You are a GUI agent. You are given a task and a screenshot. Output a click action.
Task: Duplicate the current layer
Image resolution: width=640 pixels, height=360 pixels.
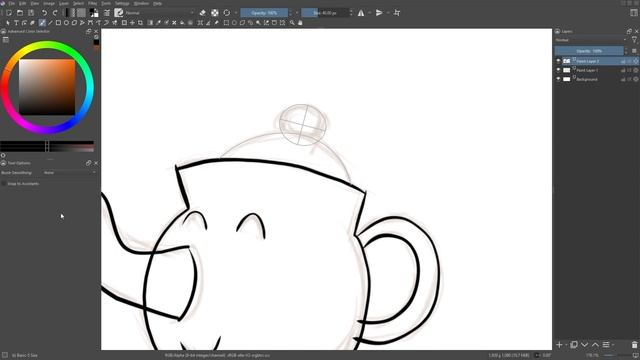pyautogui.click(x=574, y=345)
